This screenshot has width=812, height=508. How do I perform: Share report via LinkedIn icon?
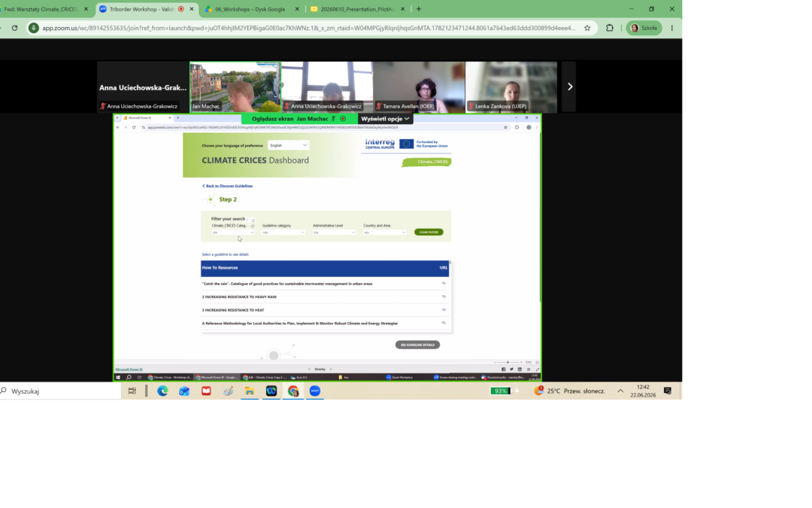[x=520, y=369]
